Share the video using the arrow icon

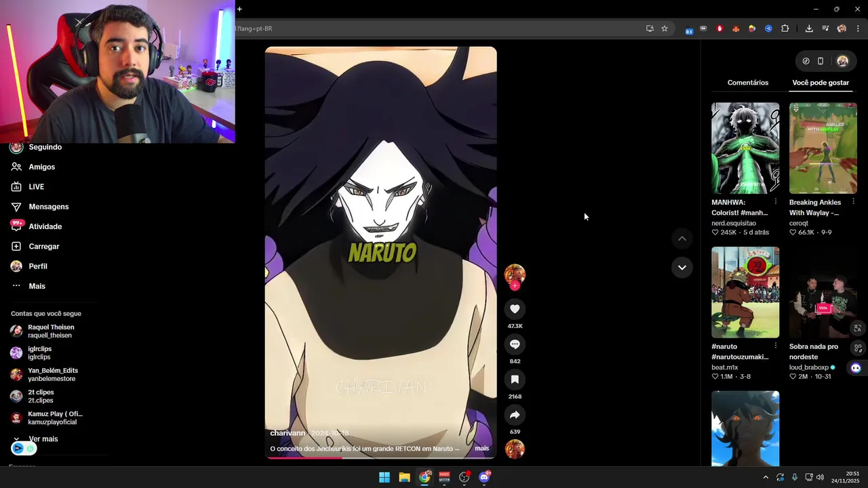515,415
